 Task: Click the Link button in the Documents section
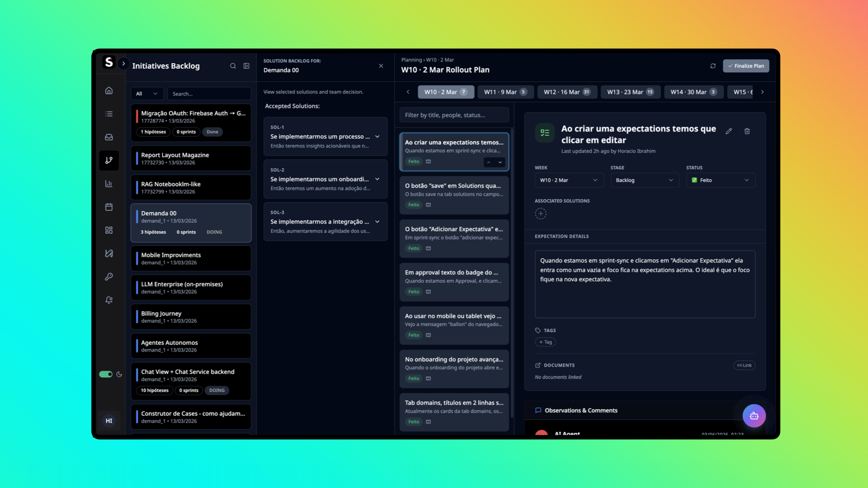pyautogui.click(x=744, y=365)
